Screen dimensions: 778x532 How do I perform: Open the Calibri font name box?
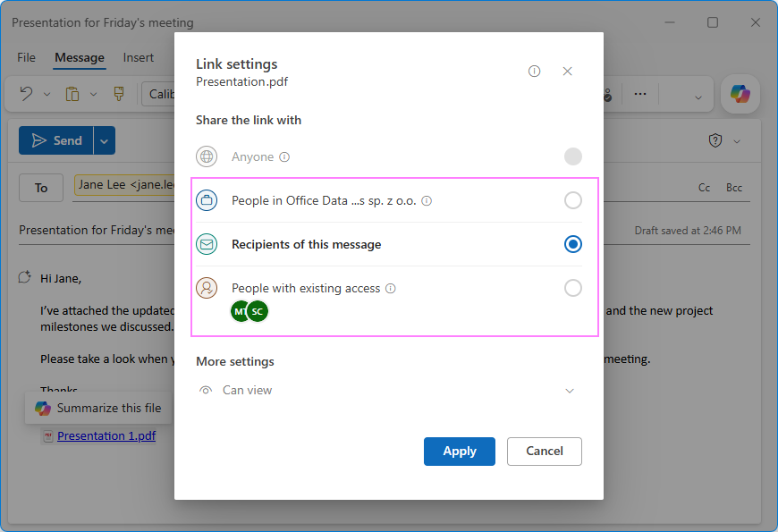(x=158, y=94)
